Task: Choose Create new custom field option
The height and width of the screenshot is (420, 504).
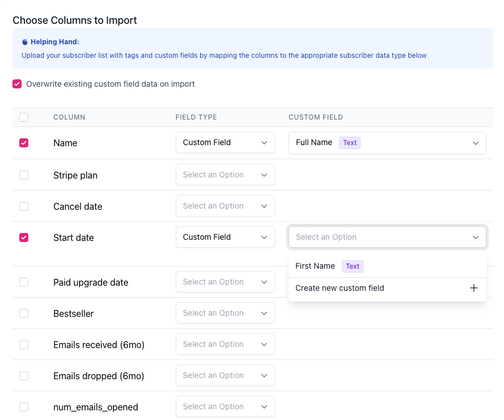Action: coord(340,288)
